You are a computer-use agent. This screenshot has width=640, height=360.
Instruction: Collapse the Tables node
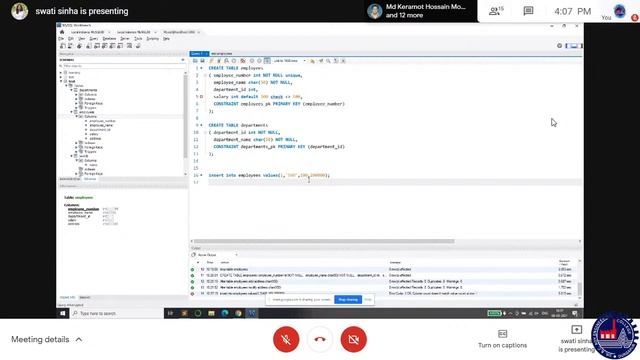click(x=67, y=86)
